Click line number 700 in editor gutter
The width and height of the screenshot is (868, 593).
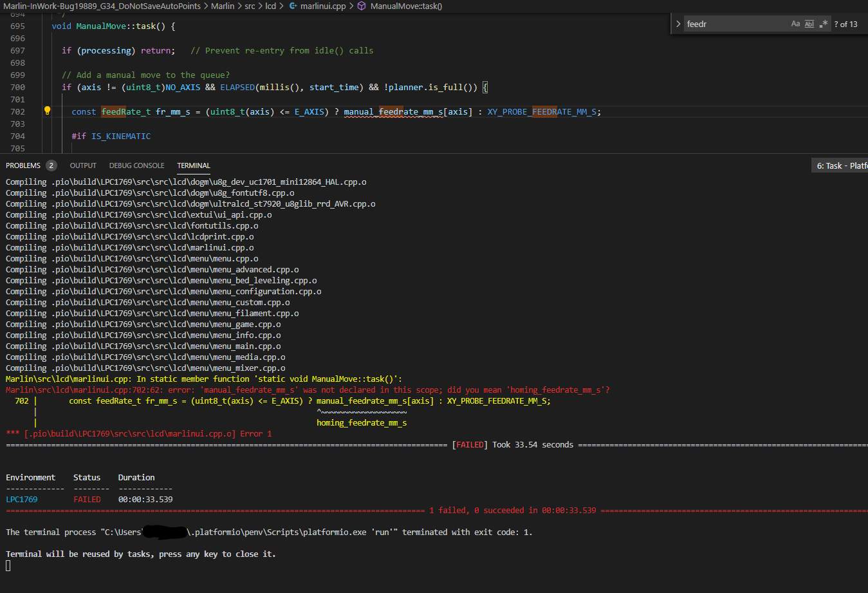point(18,87)
